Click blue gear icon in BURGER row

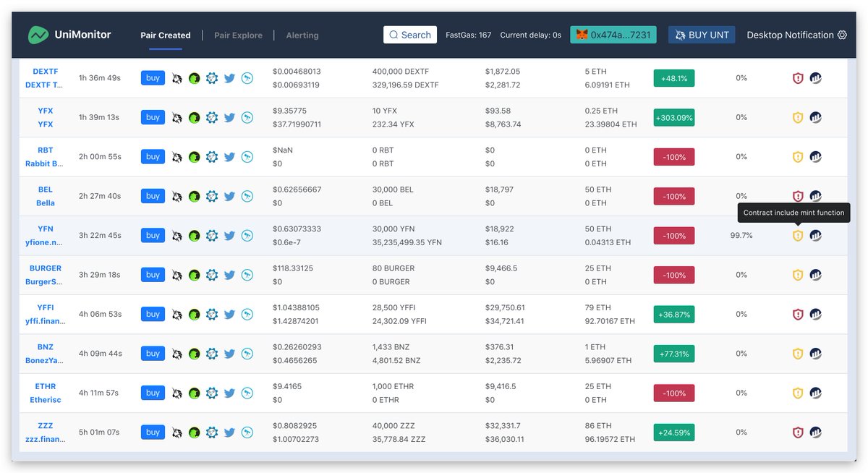tap(212, 275)
